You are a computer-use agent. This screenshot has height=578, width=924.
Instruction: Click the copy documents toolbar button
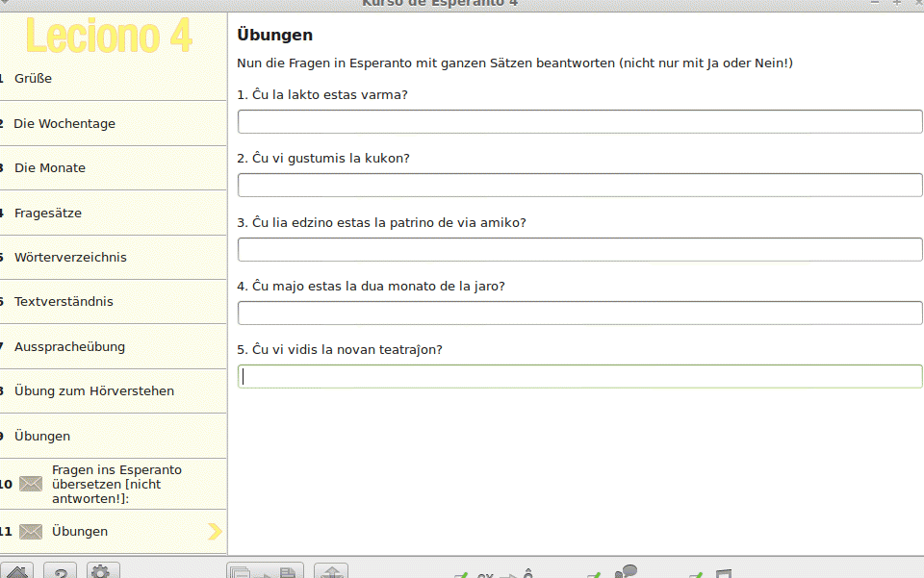(x=265, y=571)
